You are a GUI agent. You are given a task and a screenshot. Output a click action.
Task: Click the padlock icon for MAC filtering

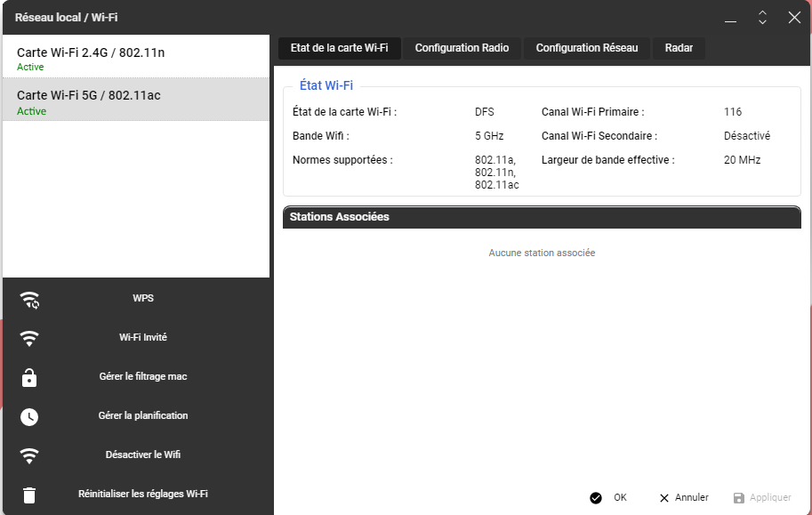point(29,378)
